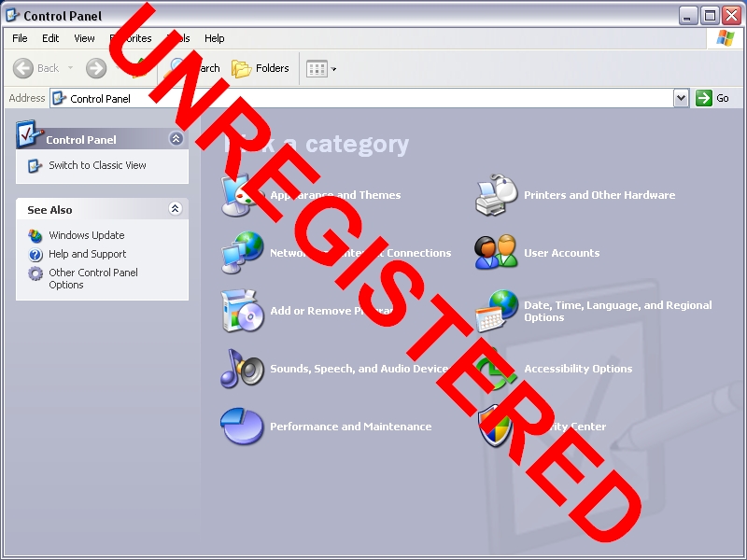
Task: Click the Switch to Classic View icon
Action: click(35, 166)
